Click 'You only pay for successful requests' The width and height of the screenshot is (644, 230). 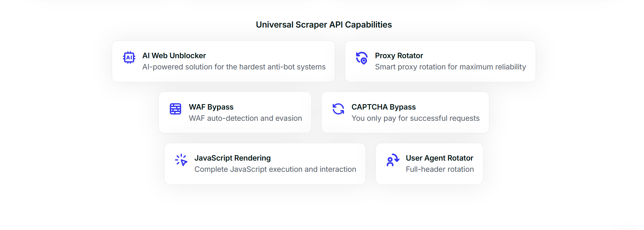click(x=415, y=118)
